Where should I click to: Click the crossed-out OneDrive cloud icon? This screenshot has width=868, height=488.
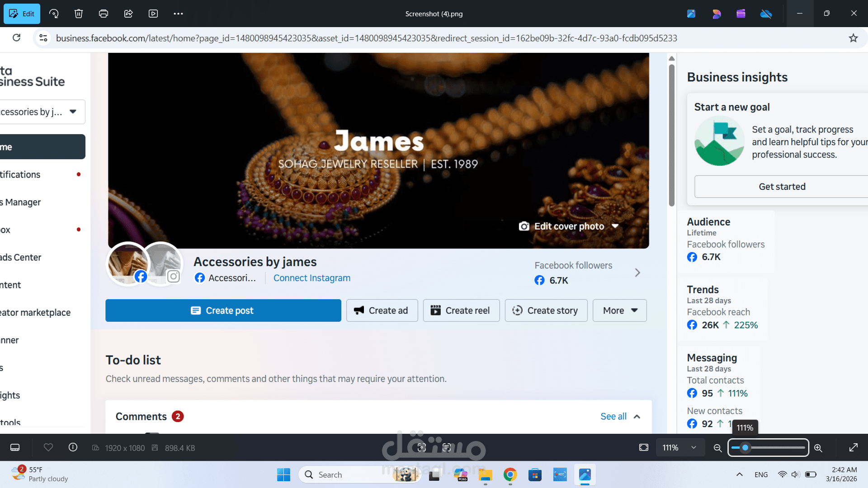(x=766, y=14)
